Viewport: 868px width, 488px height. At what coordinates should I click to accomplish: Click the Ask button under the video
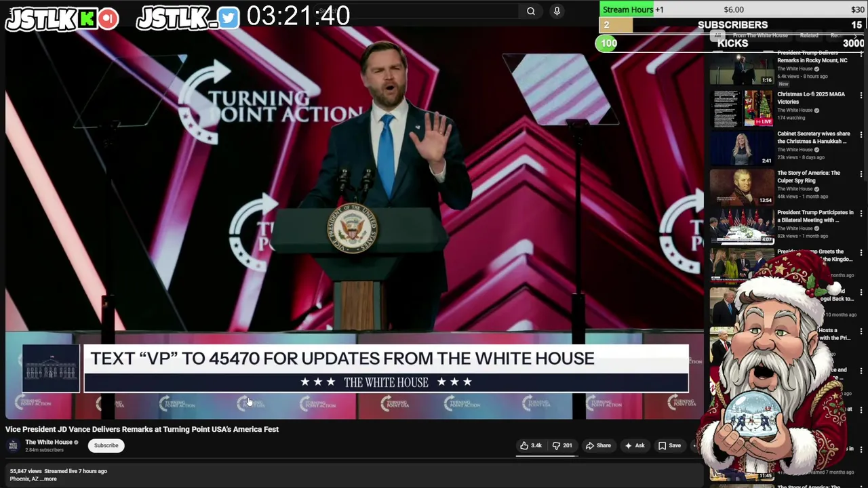click(x=635, y=445)
